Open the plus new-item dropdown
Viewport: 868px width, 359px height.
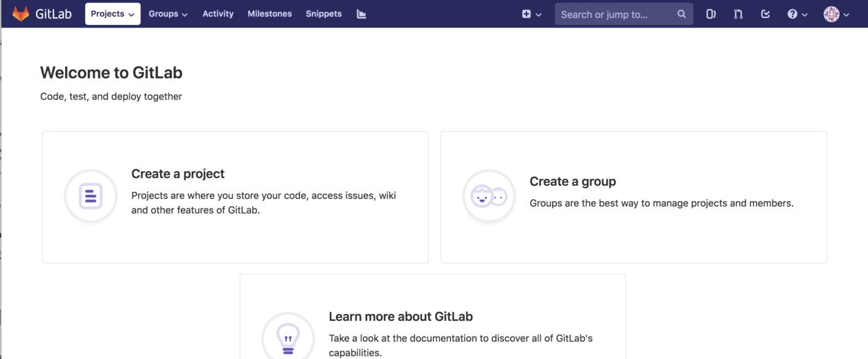pyautogui.click(x=531, y=14)
